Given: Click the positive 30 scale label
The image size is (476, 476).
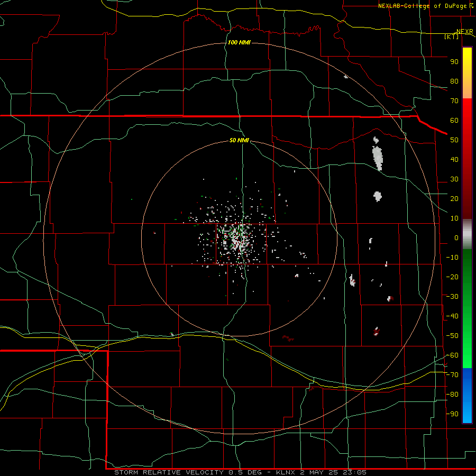Looking at the screenshot, I should tap(454, 179).
